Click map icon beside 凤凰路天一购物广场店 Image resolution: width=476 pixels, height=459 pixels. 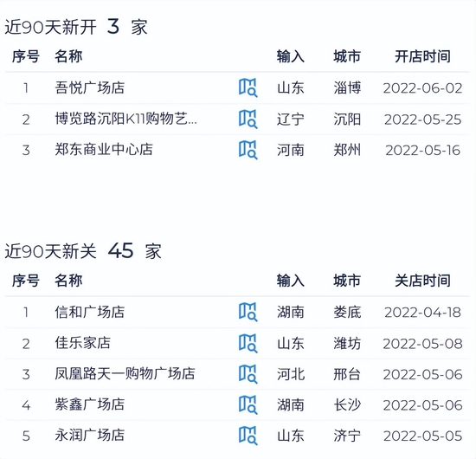(x=248, y=374)
